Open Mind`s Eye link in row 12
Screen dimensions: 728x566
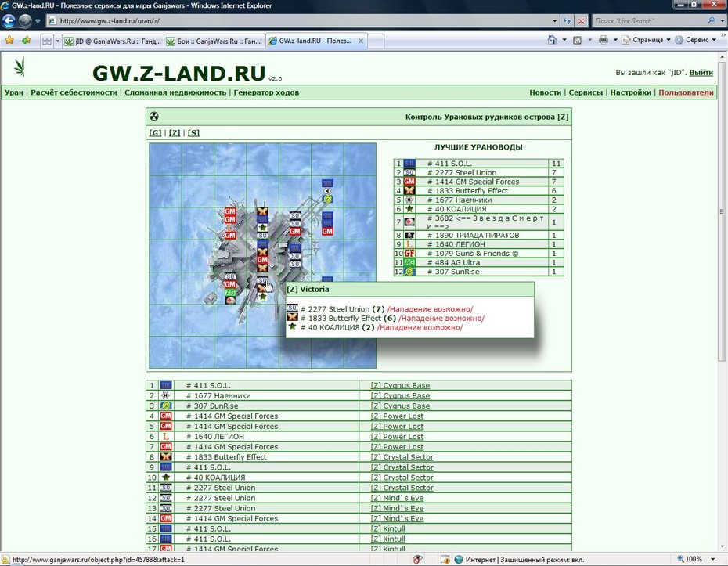397,498
